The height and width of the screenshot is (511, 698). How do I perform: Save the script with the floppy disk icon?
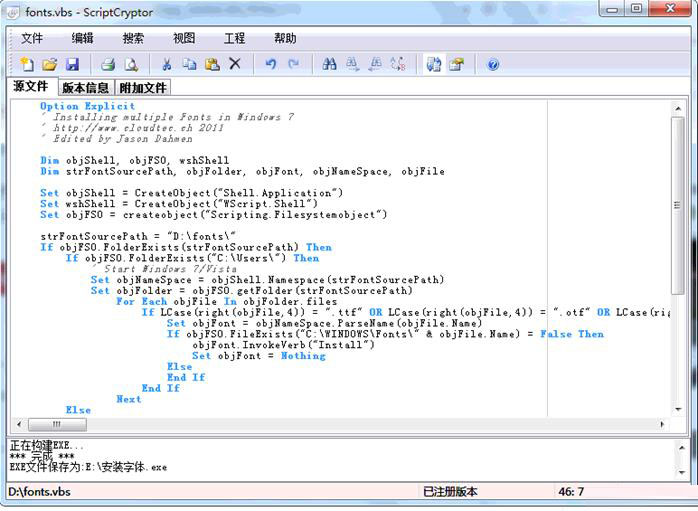pyautogui.click(x=72, y=65)
